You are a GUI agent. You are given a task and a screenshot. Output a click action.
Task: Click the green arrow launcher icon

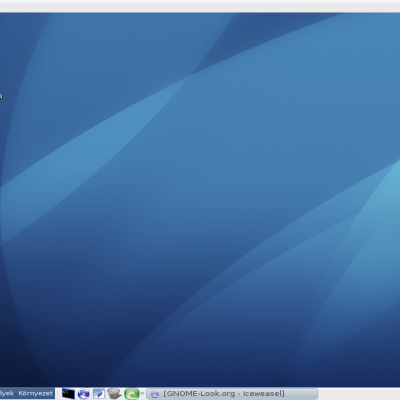(131, 394)
